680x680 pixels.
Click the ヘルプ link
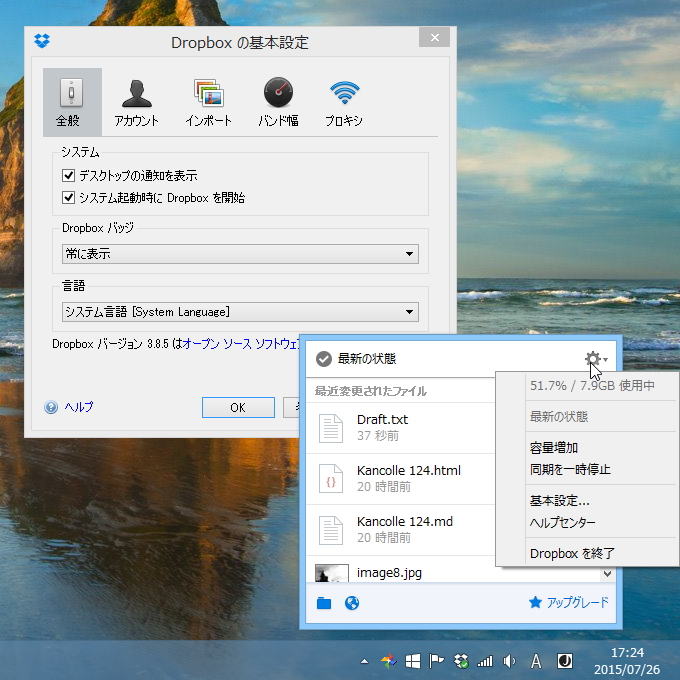tap(78, 407)
